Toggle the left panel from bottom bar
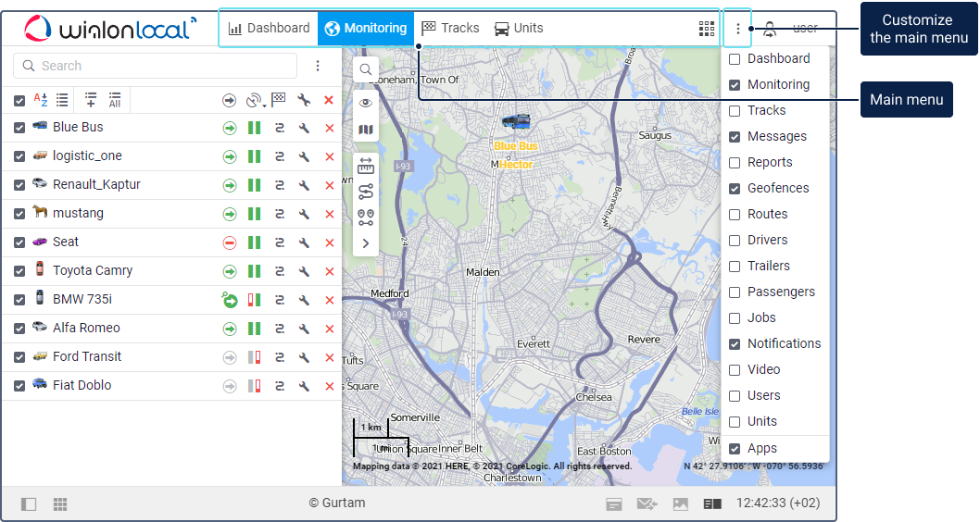This screenshot has width=980, height=522. [x=29, y=504]
